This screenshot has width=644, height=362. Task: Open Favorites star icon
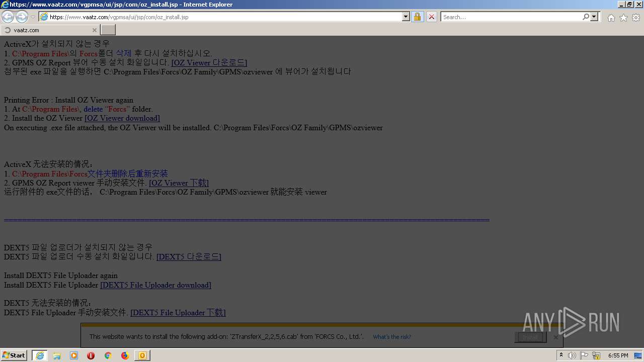click(x=623, y=18)
